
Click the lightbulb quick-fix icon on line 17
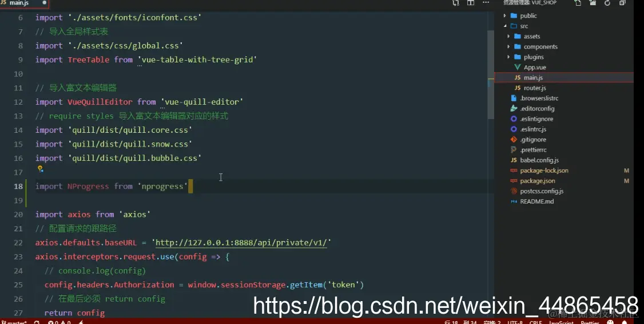(40, 168)
